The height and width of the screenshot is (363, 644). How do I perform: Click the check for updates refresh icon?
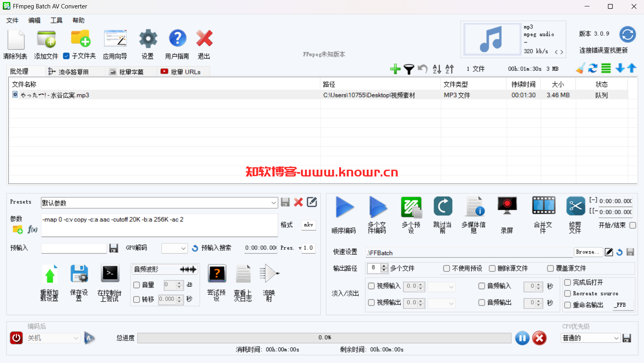click(x=628, y=34)
